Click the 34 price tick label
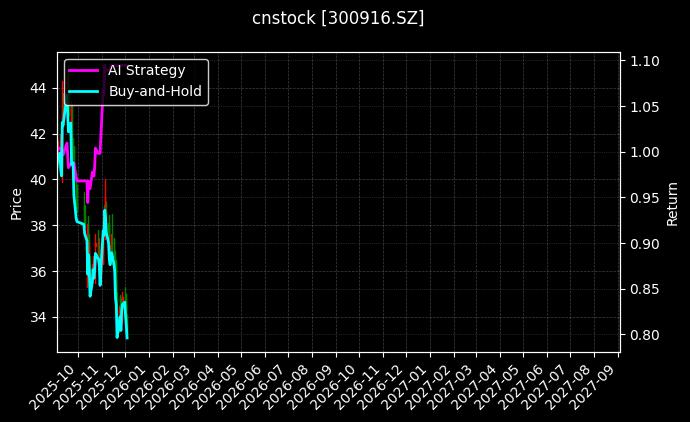The image size is (690, 422). tap(40, 317)
